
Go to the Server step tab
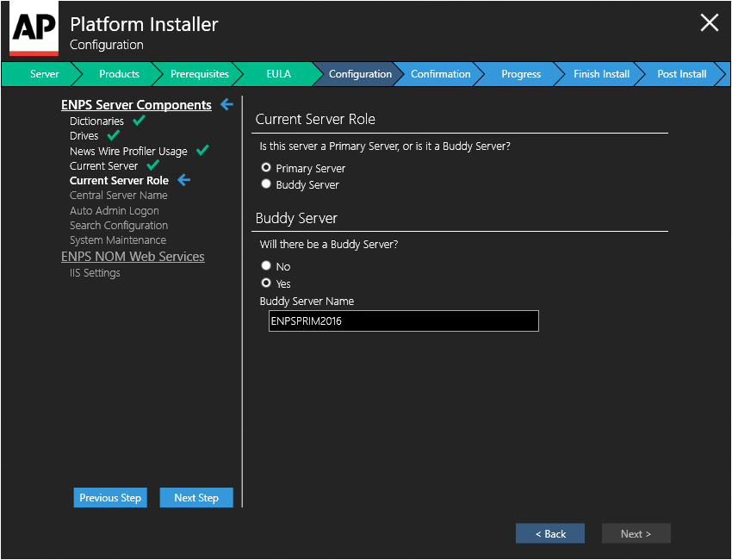[x=44, y=74]
